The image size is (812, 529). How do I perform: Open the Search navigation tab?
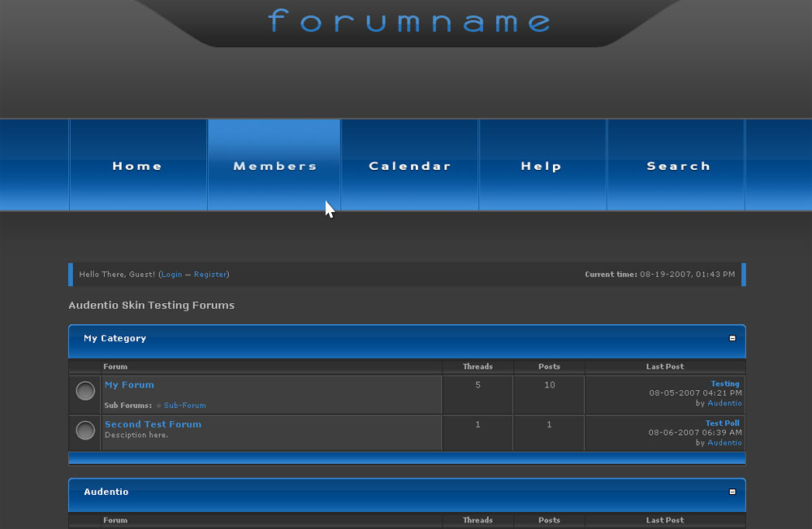click(678, 166)
